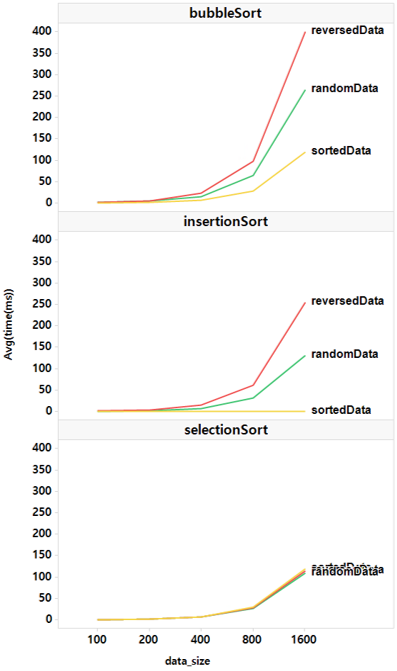Select the sortedData label in bubbleSort chart

coord(341,151)
